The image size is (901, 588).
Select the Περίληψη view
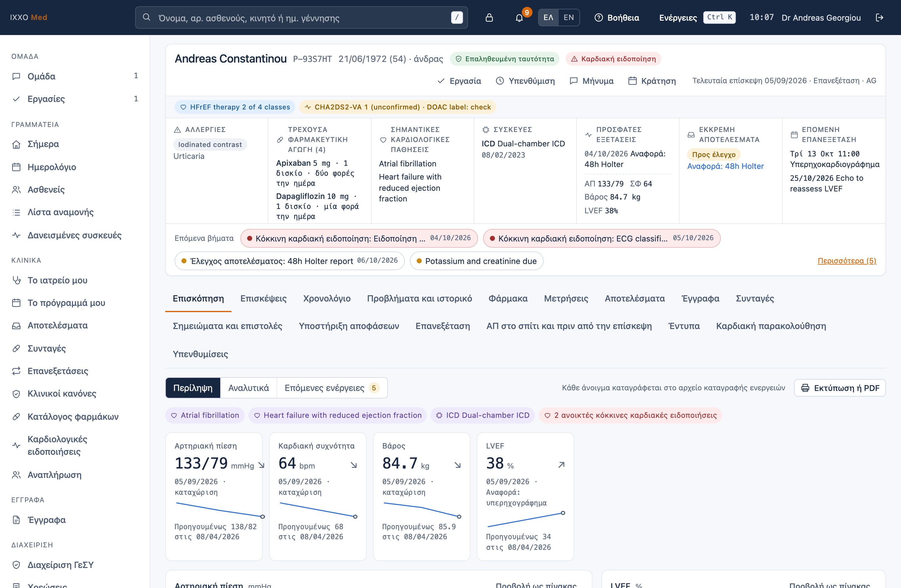point(193,388)
